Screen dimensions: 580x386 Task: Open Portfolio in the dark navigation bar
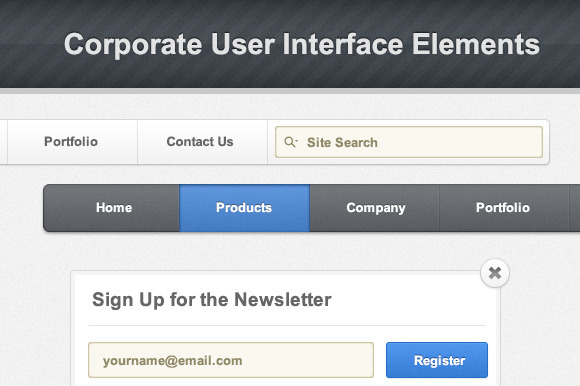(504, 208)
